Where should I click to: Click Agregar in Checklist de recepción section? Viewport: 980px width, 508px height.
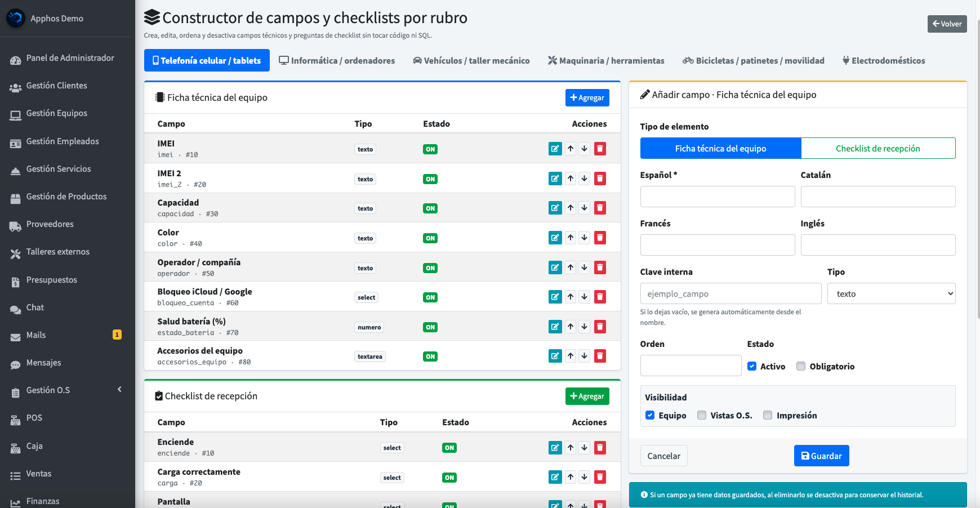point(587,396)
